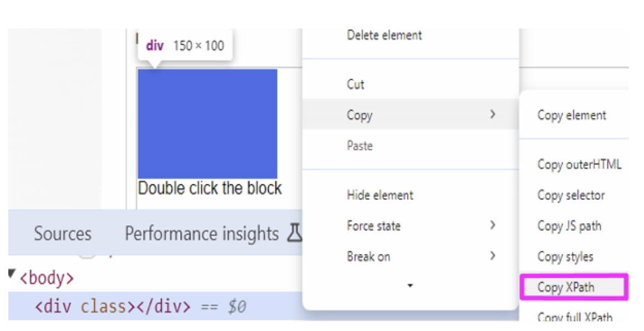Screen dimensions: 644x331
Task: Select Copy full XPath
Action: point(575,317)
